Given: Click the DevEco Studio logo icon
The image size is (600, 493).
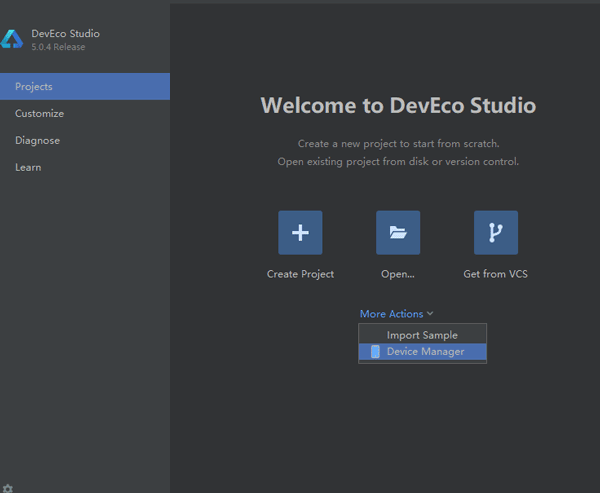Looking at the screenshot, I should click(x=12, y=39).
